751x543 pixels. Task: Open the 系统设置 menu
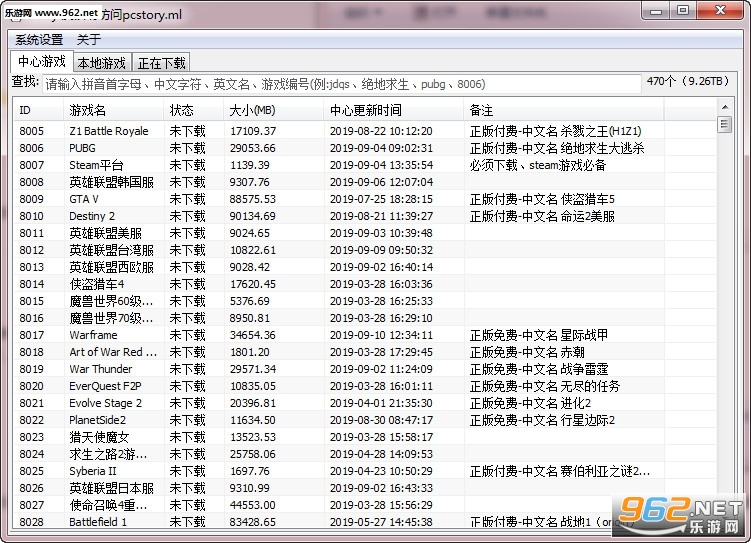39,40
